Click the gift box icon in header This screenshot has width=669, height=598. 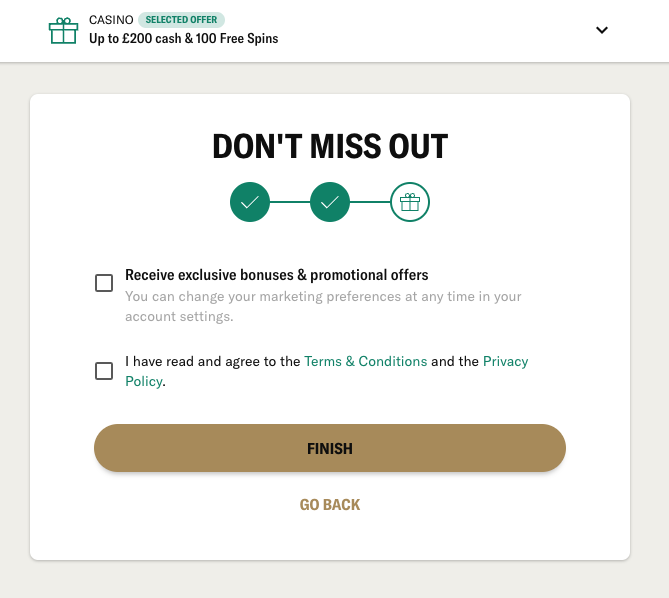tap(63, 31)
